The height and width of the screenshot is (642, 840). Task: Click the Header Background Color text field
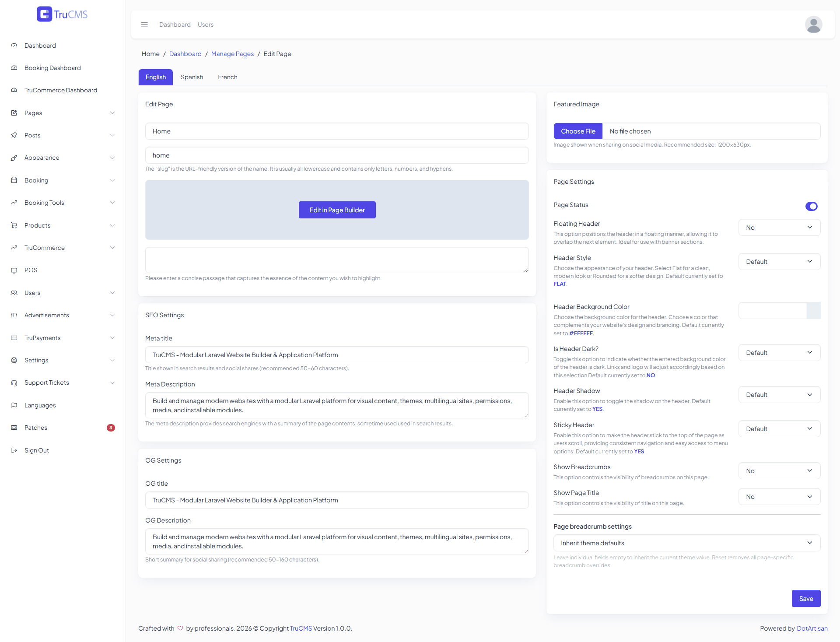(773, 311)
